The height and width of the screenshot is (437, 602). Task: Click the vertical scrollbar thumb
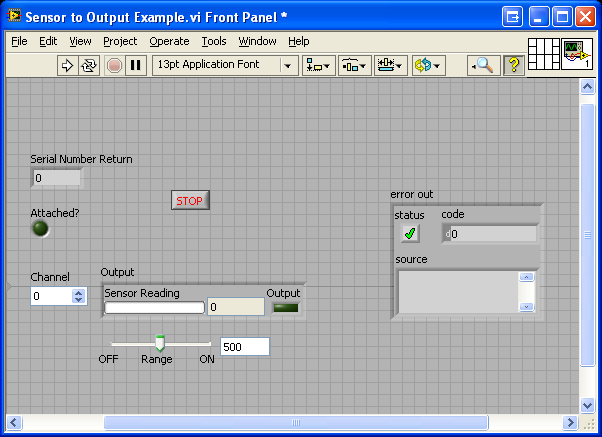pos(587,235)
